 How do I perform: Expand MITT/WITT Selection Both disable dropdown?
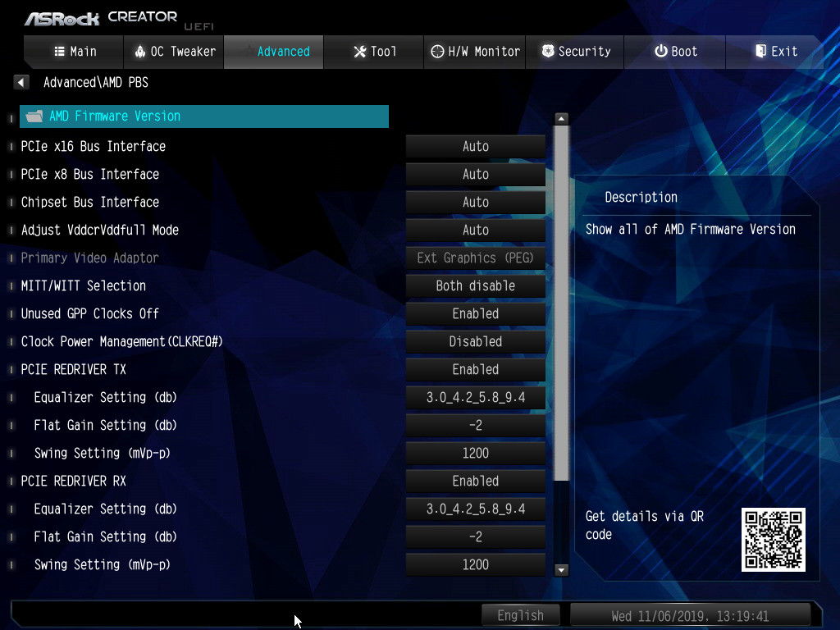475,285
